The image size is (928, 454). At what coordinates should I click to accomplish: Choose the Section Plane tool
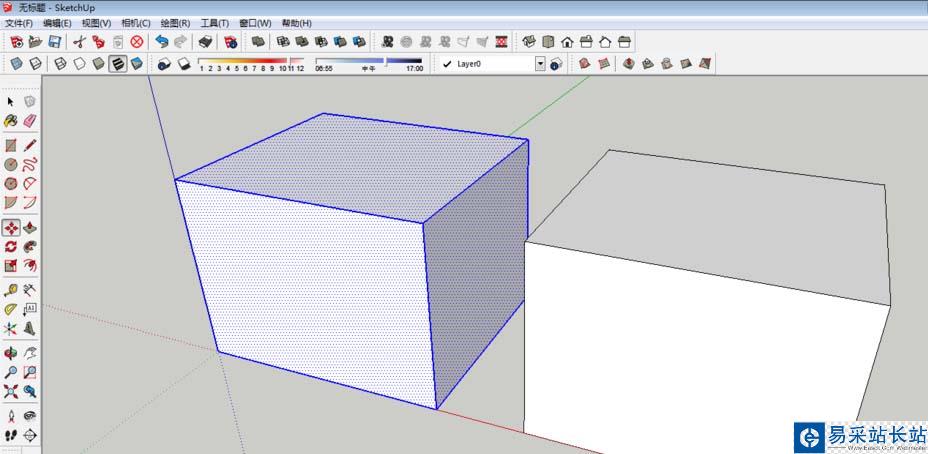pyautogui.click(x=30, y=436)
